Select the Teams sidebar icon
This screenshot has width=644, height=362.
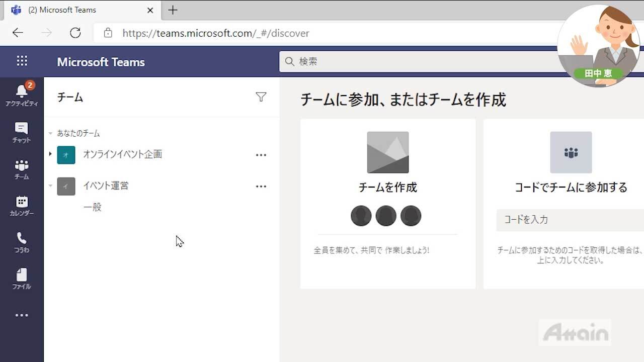coord(22,169)
